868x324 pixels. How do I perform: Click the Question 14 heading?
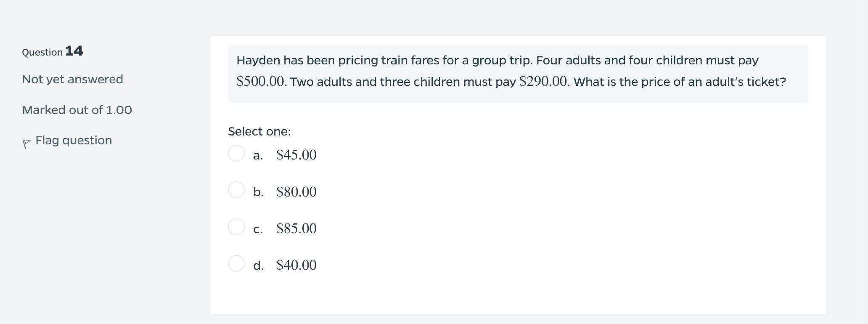[53, 51]
